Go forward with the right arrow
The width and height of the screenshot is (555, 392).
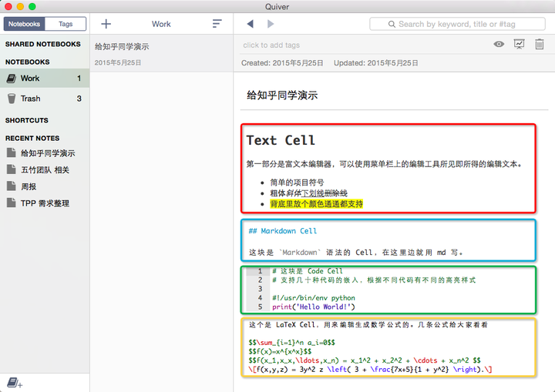coord(271,24)
